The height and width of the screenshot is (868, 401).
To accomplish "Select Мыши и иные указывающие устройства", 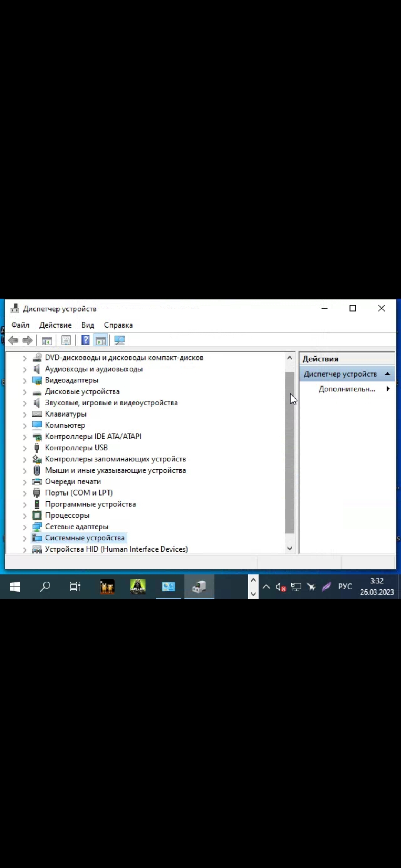I will click(x=115, y=470).
